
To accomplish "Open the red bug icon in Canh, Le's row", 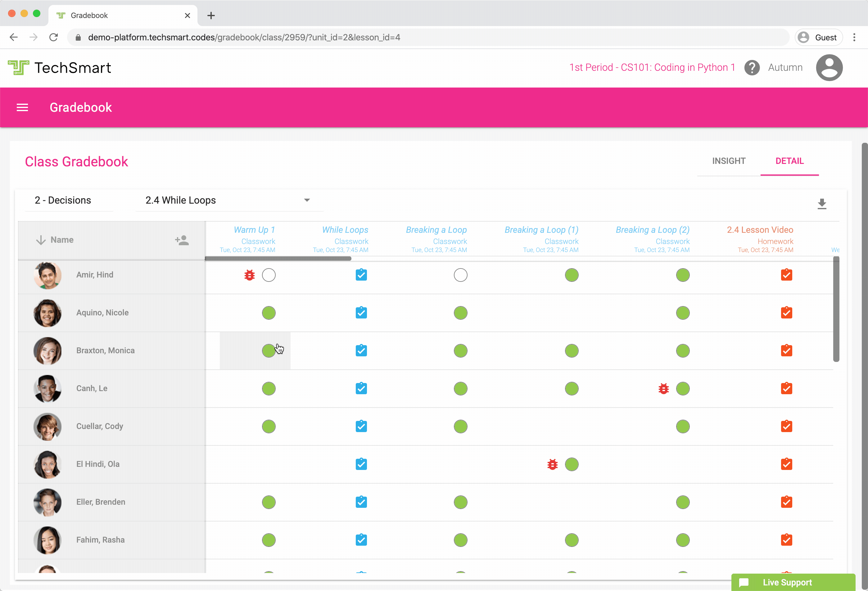I will (663, 389).
